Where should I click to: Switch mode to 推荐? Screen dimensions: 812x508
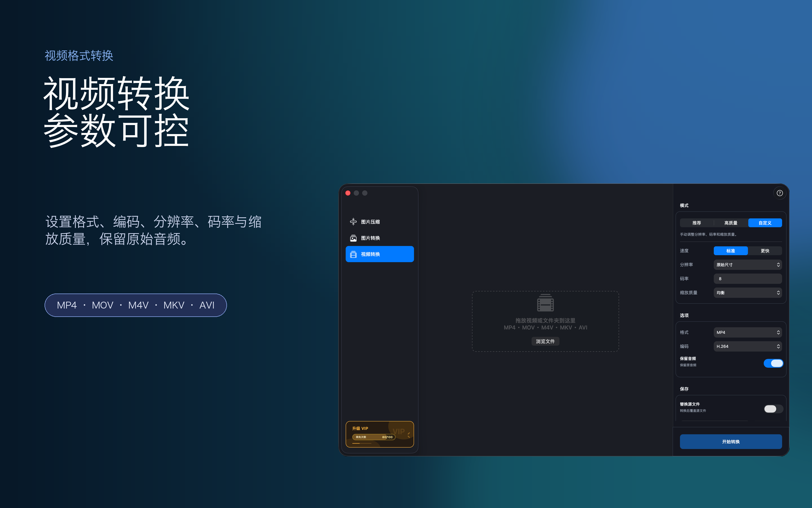(x=697, y=223)
